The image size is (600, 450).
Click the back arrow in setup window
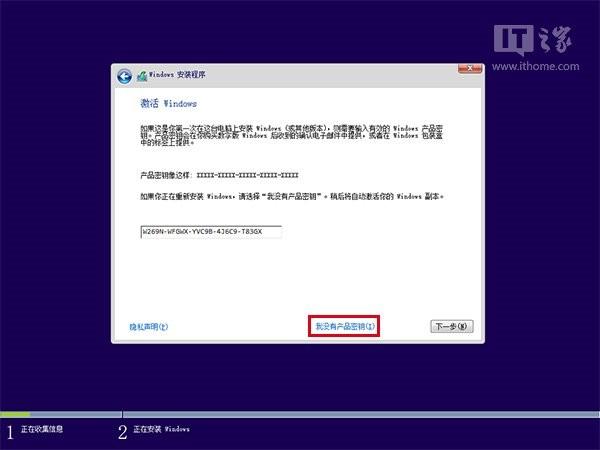(124, 76)
